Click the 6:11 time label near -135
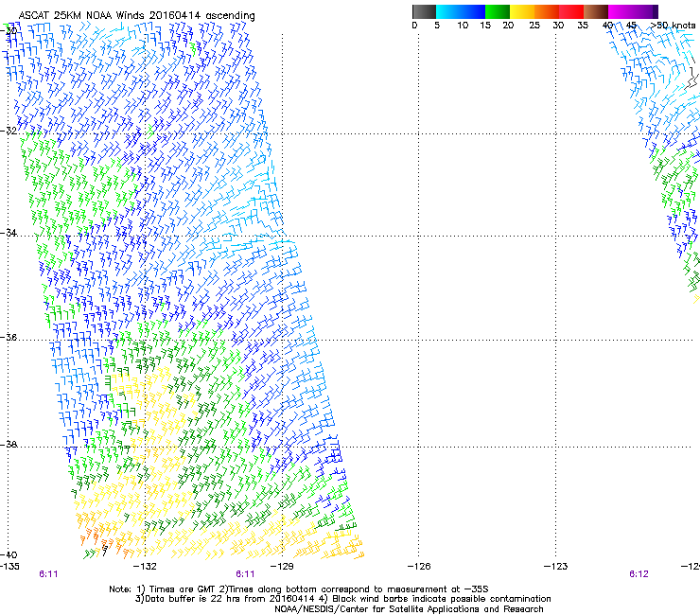Viewport: 700px width, 615px height. [48, 574]
